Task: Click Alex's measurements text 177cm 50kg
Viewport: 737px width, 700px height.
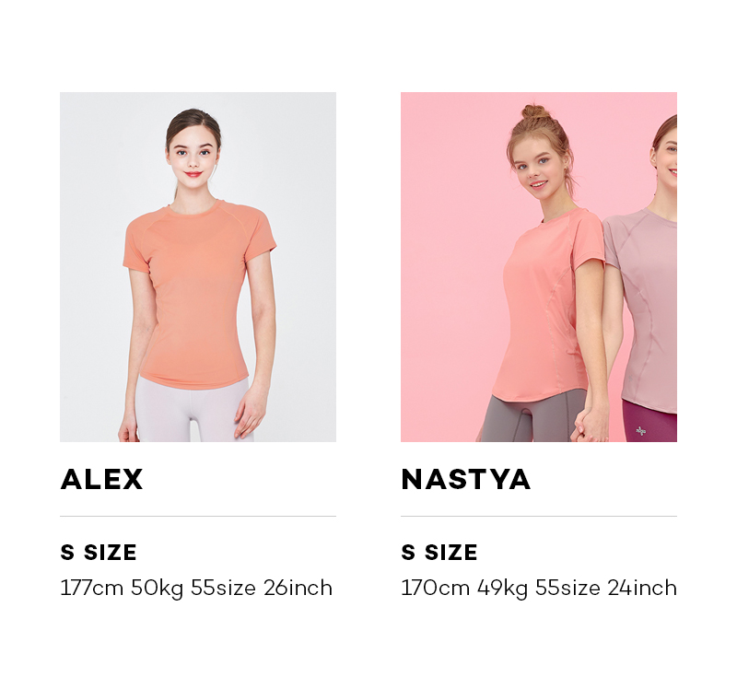Action: (x=122, y=589)
